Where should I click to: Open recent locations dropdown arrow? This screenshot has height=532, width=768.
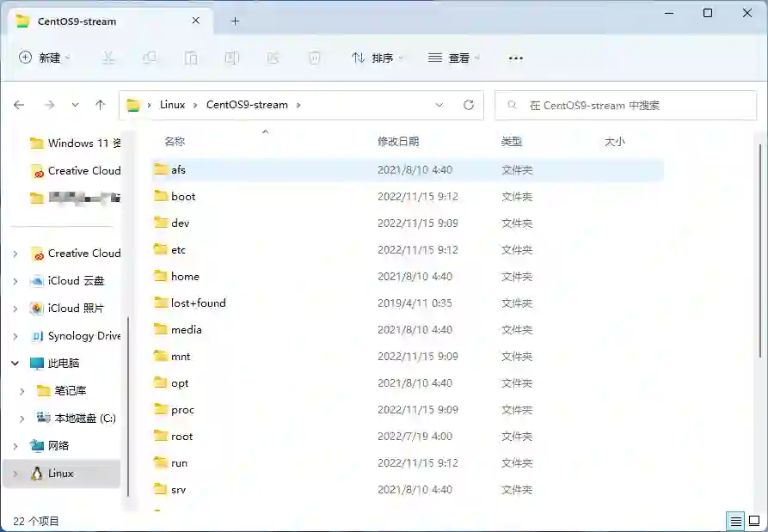(75, 105)
